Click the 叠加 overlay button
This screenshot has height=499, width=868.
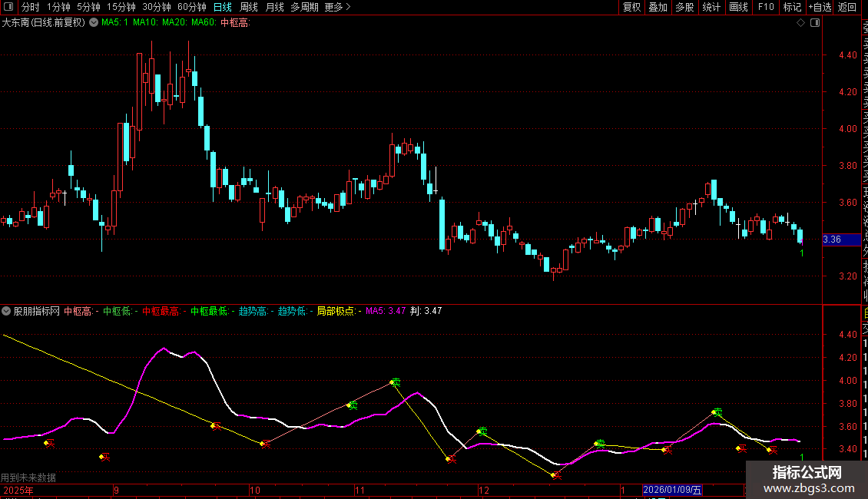tap(658, 7)
